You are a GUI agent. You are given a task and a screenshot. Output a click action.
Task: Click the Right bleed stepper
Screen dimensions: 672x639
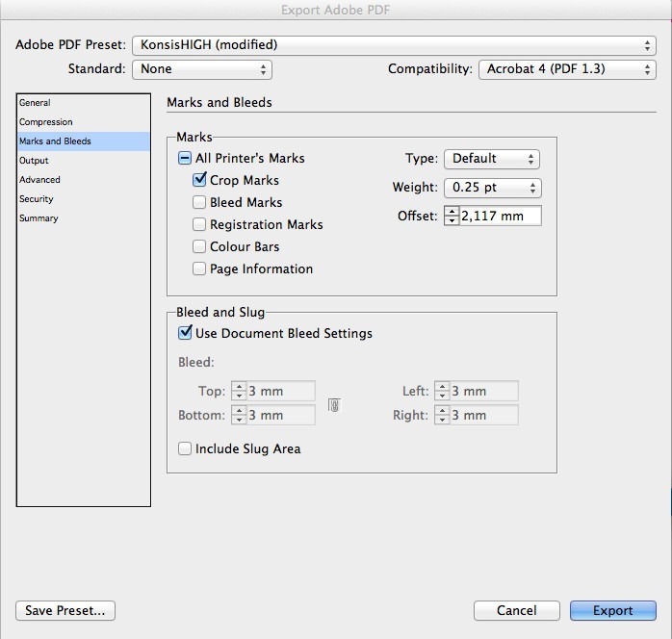[442, 415]
